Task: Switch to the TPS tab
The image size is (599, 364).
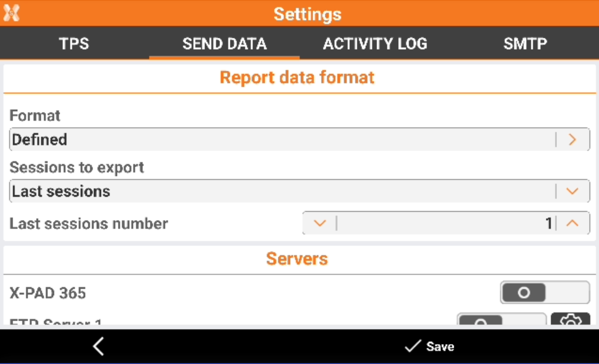Action: 74,44
